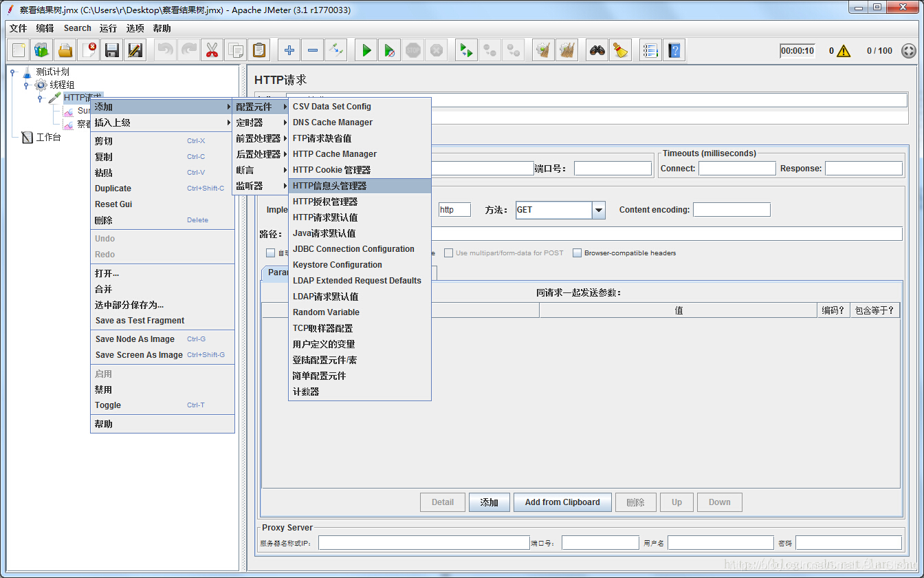Click Add from Clipboard button
Image resolution: width=924 pixels, height=578 pixels.
click(x=562, y=502)
